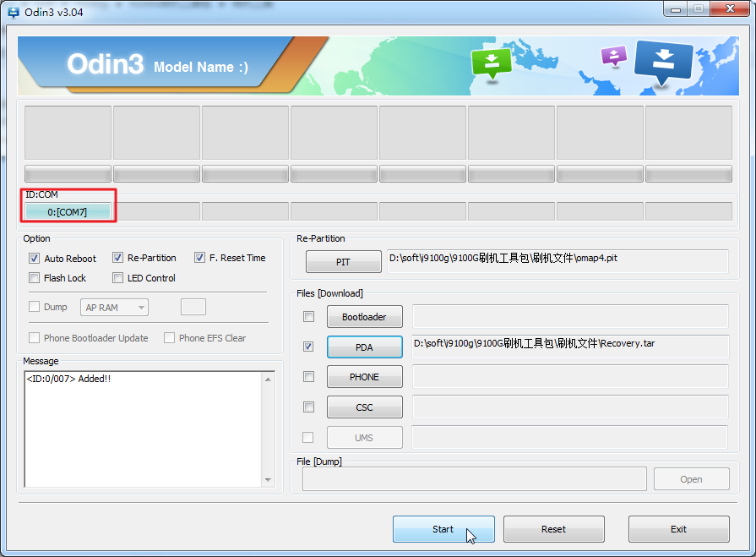756x557 pixels.
Task: Toggle F. Reset Time checkbox
Action: point(199,258)
